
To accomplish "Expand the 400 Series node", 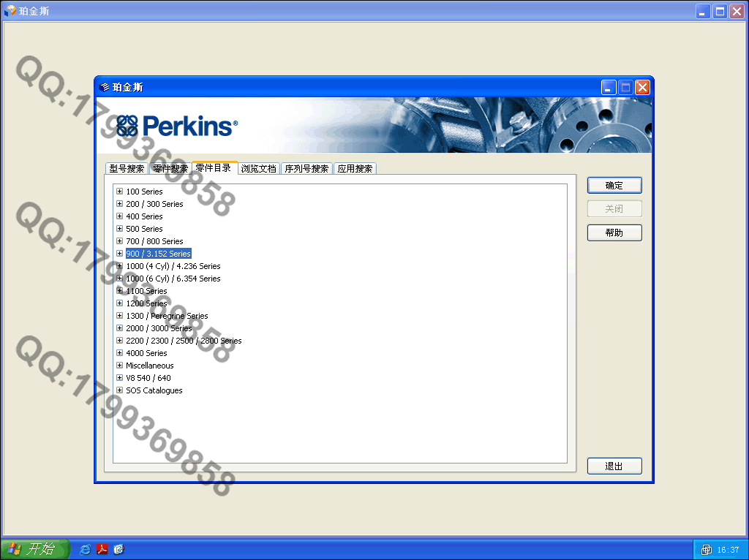I will [119, 216].
